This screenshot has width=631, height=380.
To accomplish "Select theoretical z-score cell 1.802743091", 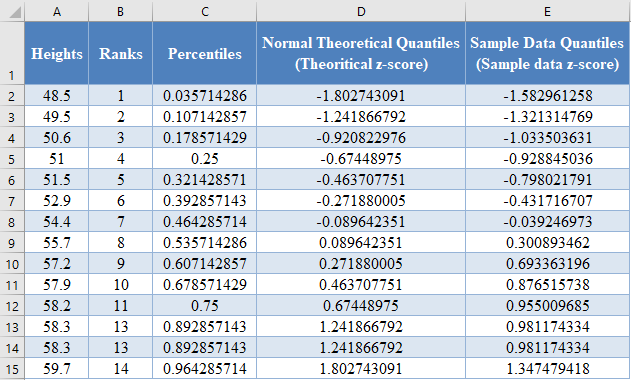I will click(x=361, y=369).
